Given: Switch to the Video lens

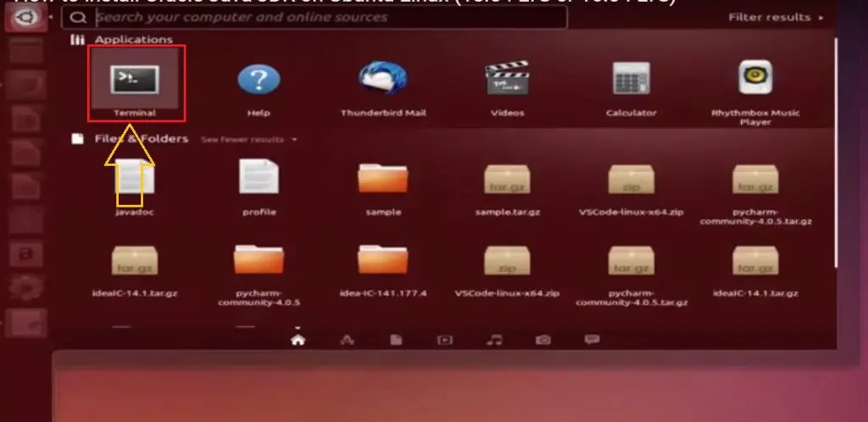Looking at the screenshot, I should pos(445,340).
